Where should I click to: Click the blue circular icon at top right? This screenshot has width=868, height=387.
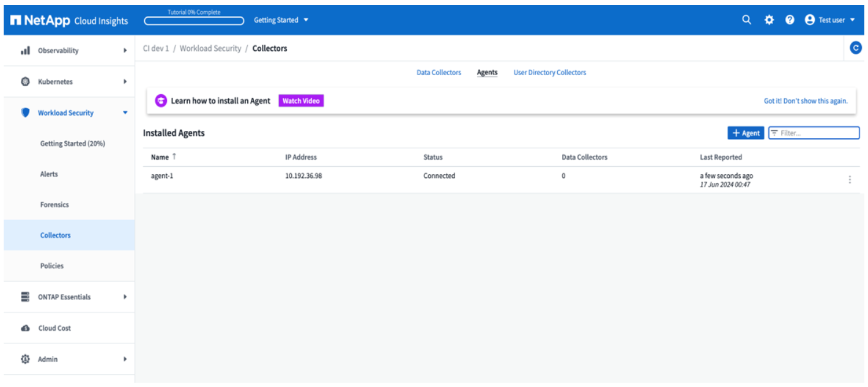pos(856,48)
